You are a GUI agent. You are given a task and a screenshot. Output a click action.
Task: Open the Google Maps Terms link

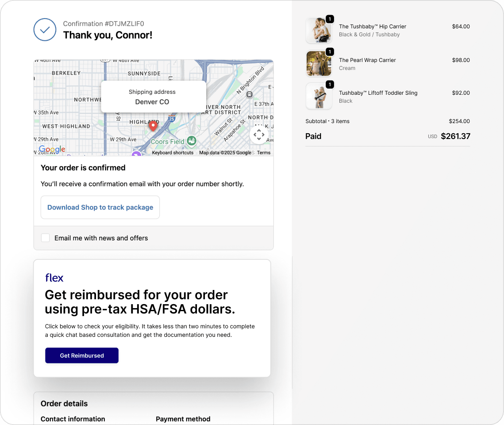(x=264, y=153)
